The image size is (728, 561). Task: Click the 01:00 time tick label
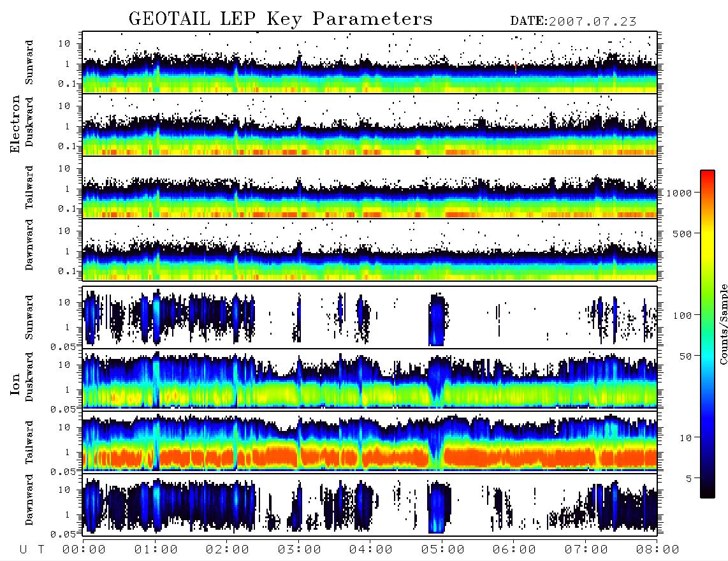pyautogui.click(x=156, y=550)
